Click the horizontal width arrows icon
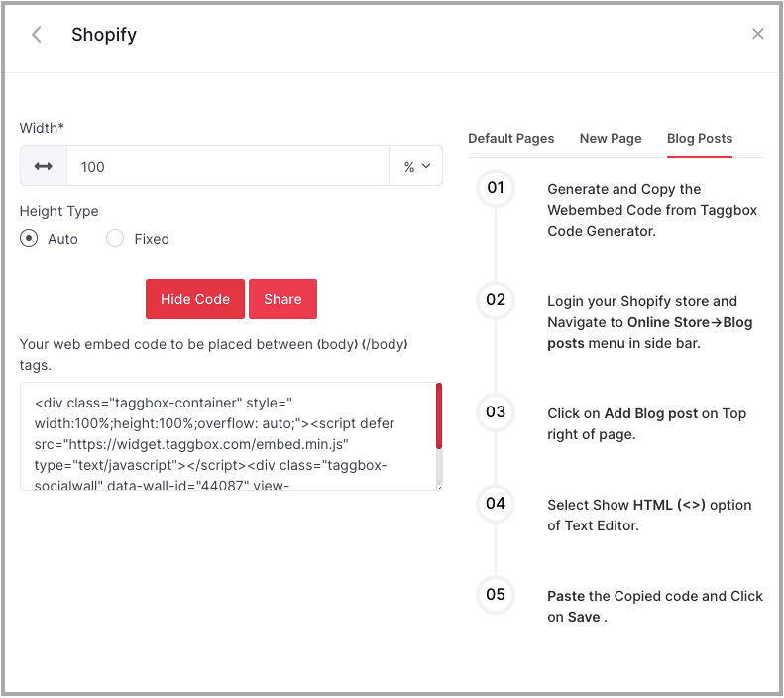Image resolution: width=784 pixels, height=698 pixels. [x=44, y=167]
